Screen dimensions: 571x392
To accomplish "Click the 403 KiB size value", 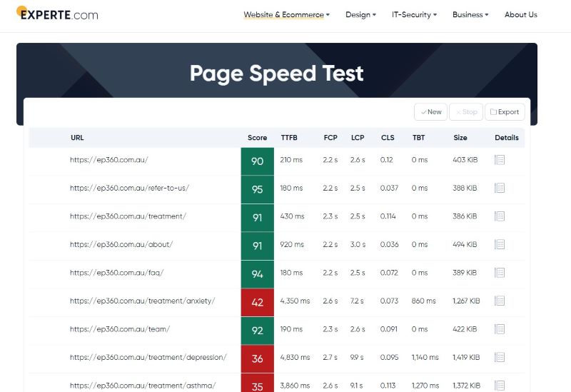I will (465, 159).
